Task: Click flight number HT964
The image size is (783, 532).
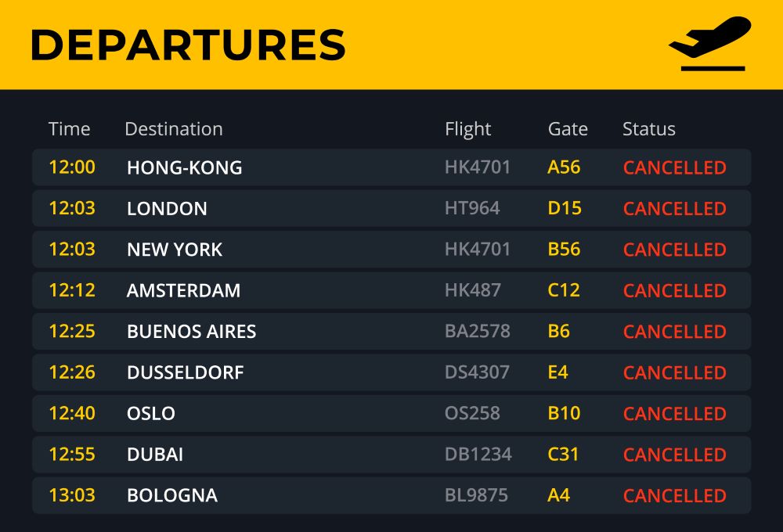Action: [472, 208]
